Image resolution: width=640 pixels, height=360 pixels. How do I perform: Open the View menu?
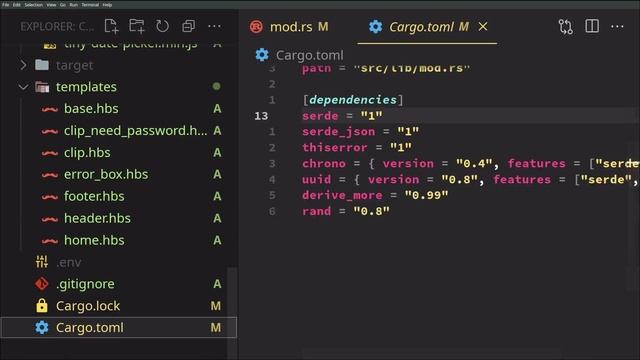point(51,5)
